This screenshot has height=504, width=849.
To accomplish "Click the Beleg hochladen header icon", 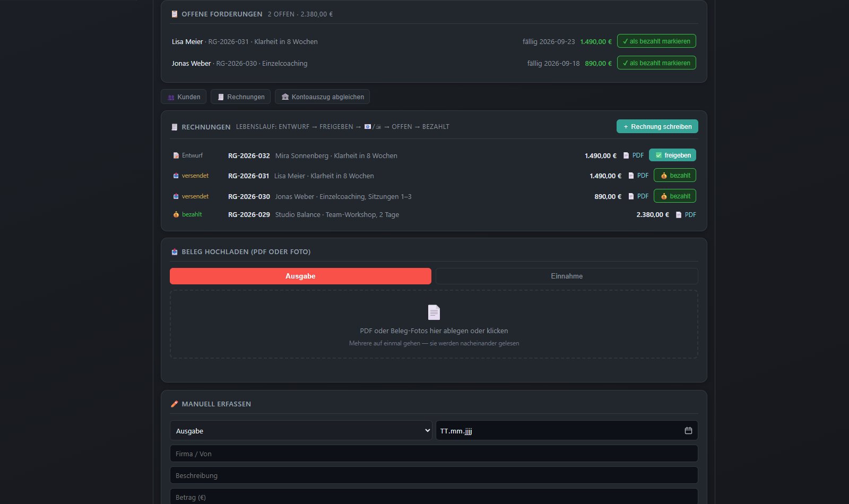I will point(175,252).
